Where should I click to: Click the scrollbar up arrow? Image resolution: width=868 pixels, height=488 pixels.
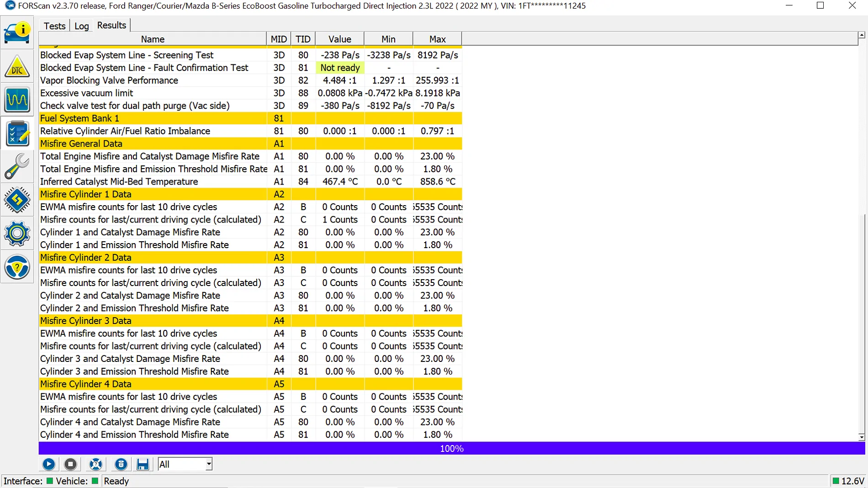[x=862, y=35]
